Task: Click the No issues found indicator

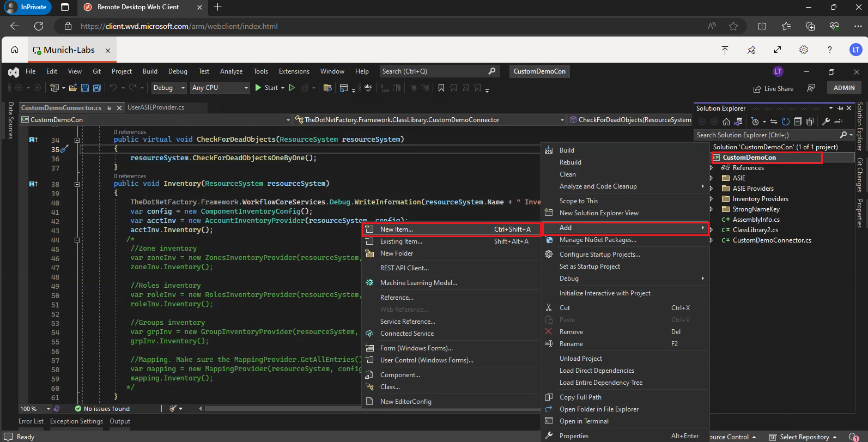Action: [102, 408]
